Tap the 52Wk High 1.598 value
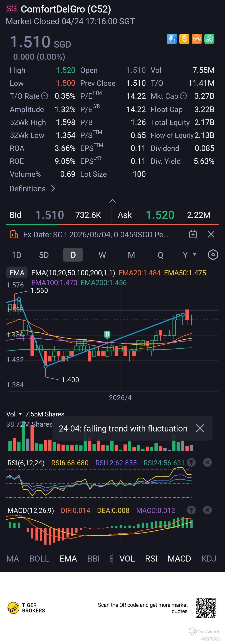225x644 pixels. [x=66, y=122]
